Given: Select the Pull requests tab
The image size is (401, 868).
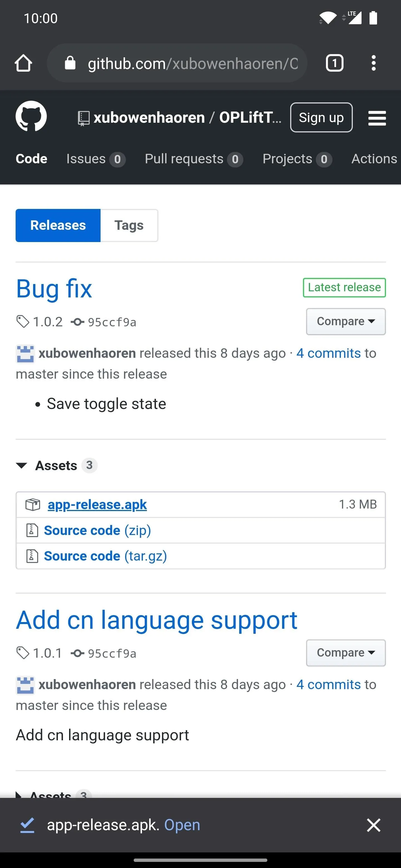Looking at the screenshot, I should [194, 159].
